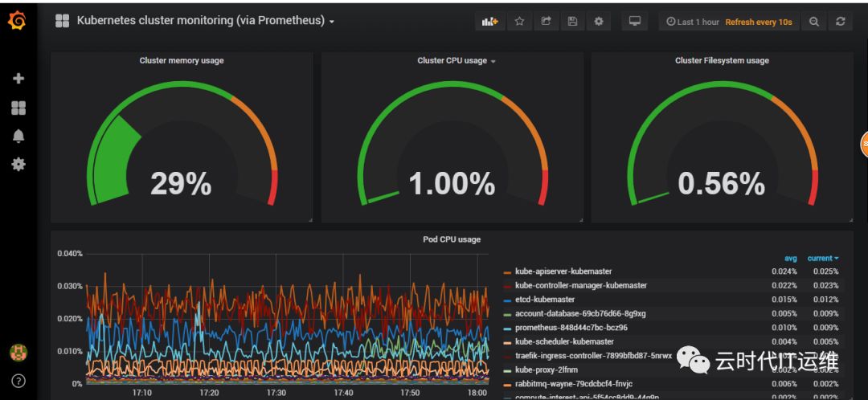Save the dashboard with the disk icon
The width and height of the screenshot is (868, 400).
(572, 22)
